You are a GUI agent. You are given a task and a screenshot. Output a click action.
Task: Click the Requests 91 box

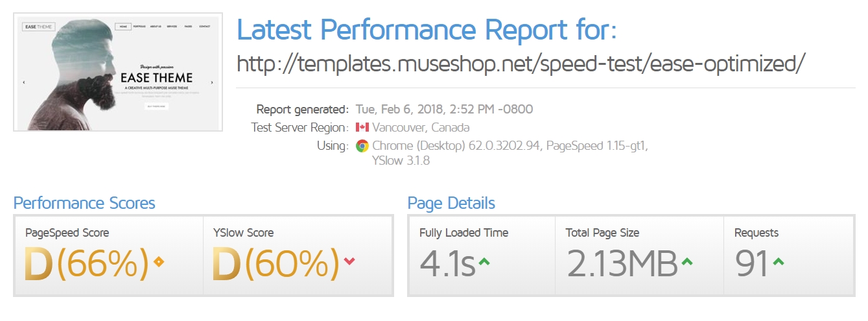[x=788, y=256]
